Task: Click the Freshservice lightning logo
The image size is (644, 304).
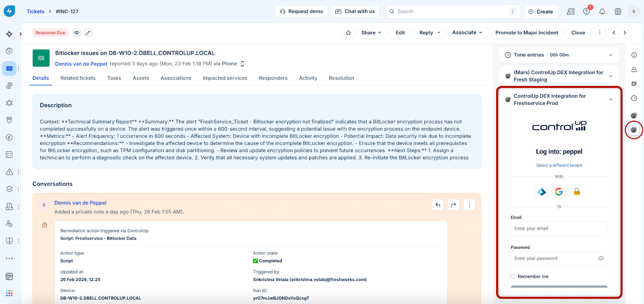Action: [9, 11]
